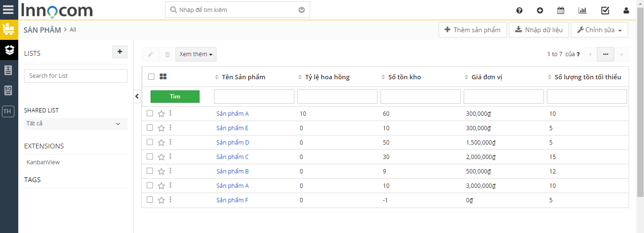Image resolution: width=644 pixels, height=233 pixels.
Task: Switch to grid view icon in header
Action: [x=163, y=76]
